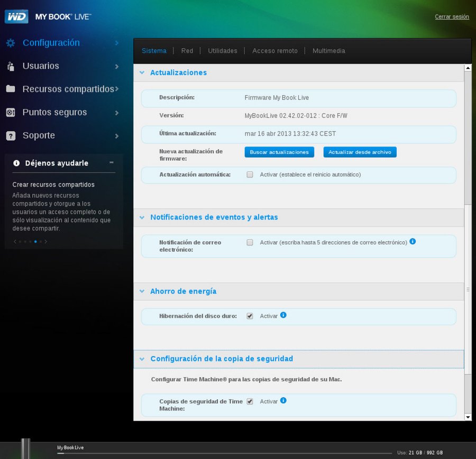Click info icon next to Hibernación Activar
The width and height of the screenshot is (476, 459).
click(283, 315)
